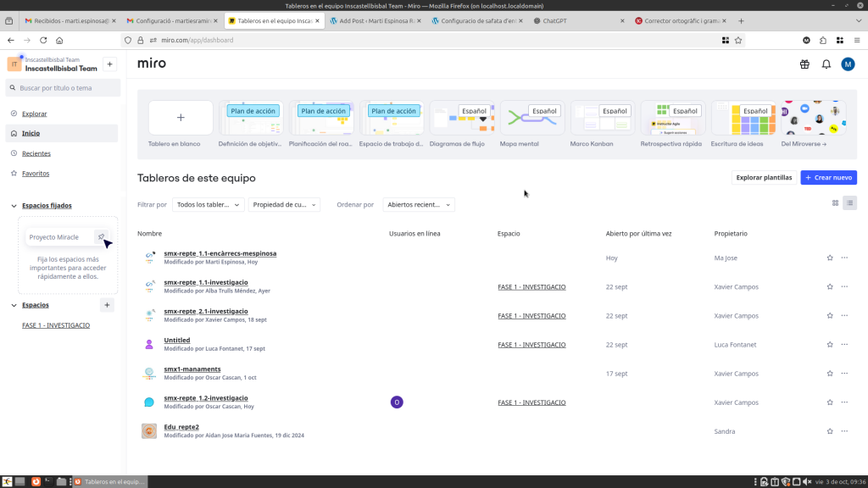The image size is (868, 488).
Task: Open the Todos los tableros filter dropdown
Action: (208, 204)
